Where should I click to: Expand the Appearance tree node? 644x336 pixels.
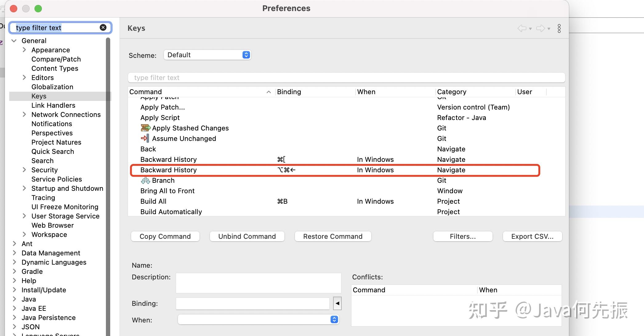pyautogui.click(x=24, y=50)
